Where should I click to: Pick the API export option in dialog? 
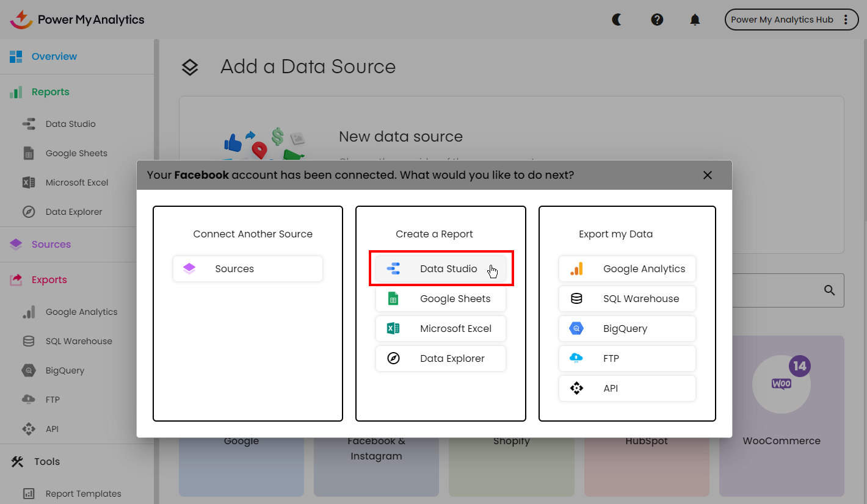point(627,388)
